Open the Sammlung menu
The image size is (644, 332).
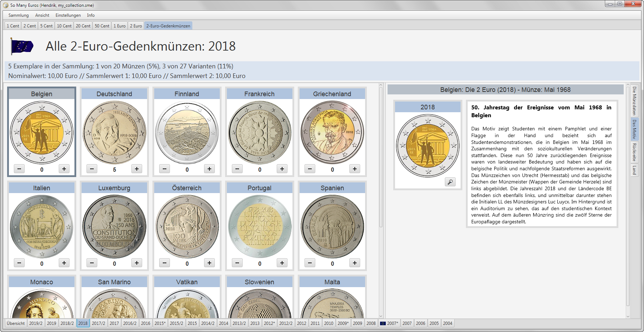click(19, 15)
